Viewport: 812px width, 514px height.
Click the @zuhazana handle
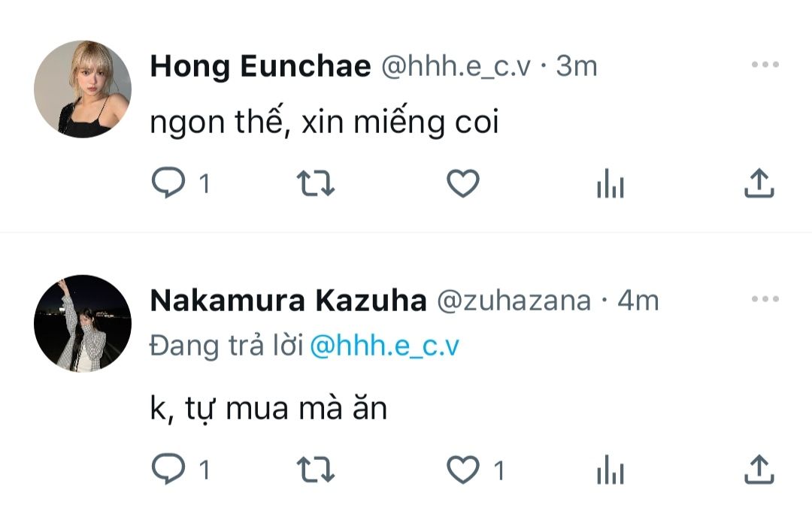(514, 301)
